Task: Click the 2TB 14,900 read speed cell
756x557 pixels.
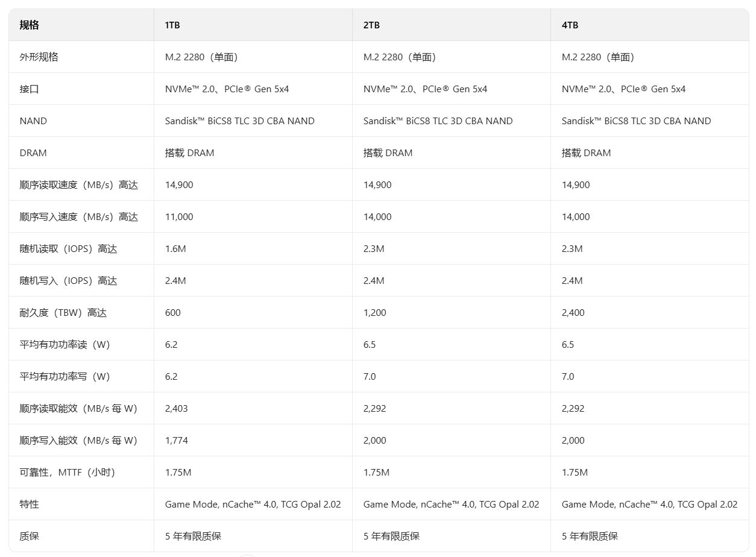Action: tap(377, 184)
